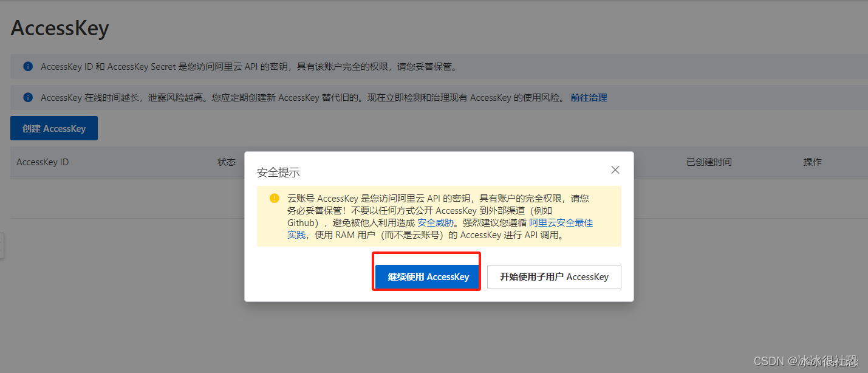Screen dimensions: 868x373
Task: Open the 安全威胁 link in warning
Action: [436, 223]
